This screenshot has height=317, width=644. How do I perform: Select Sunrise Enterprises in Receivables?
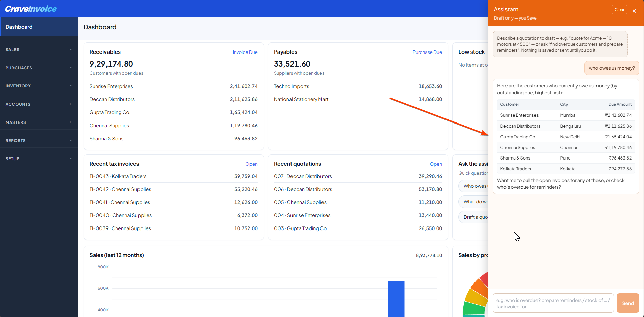tap(174, 86)
